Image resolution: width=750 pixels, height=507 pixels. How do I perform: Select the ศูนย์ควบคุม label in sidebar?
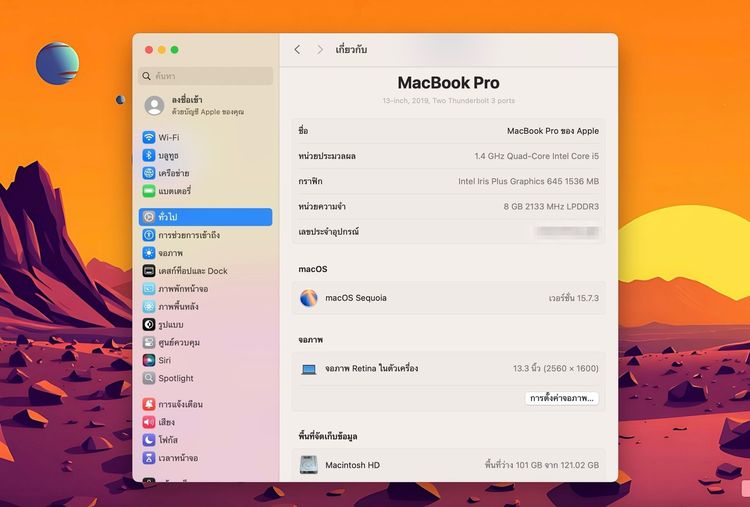tap(179, 342)
